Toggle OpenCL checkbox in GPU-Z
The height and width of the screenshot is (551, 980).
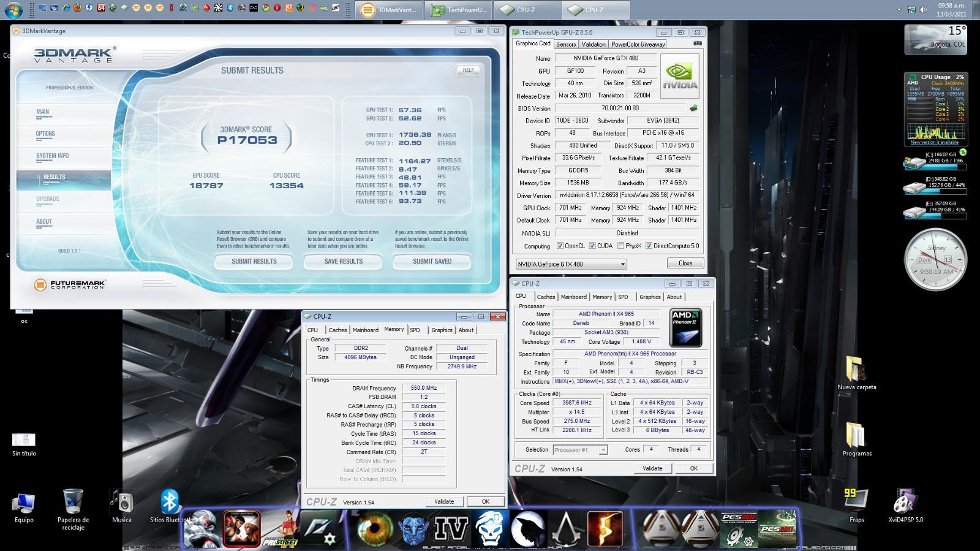[560, 246]
